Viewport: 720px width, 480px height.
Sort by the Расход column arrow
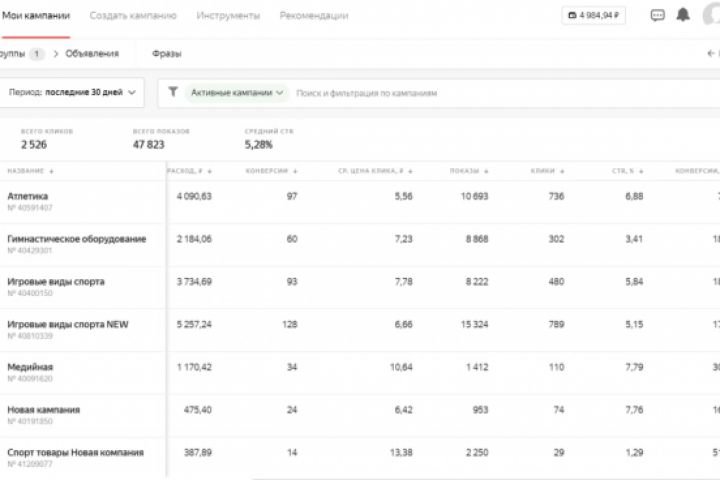point(210,171)
